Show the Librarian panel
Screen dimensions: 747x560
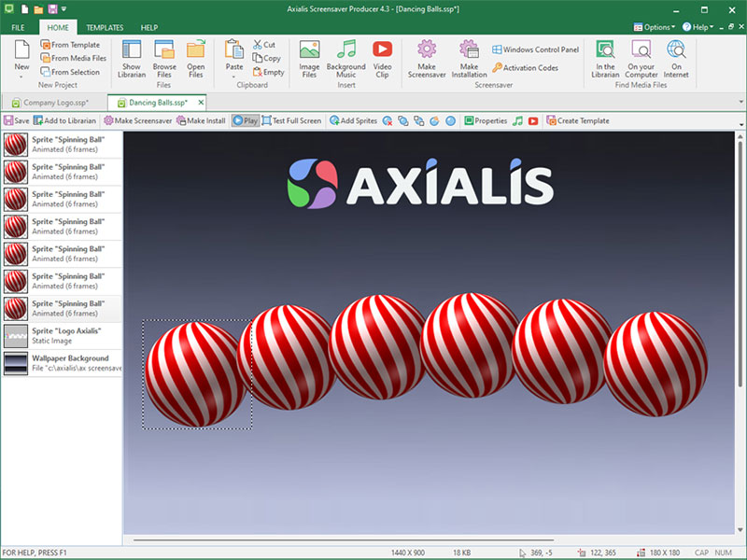(132, 58)
